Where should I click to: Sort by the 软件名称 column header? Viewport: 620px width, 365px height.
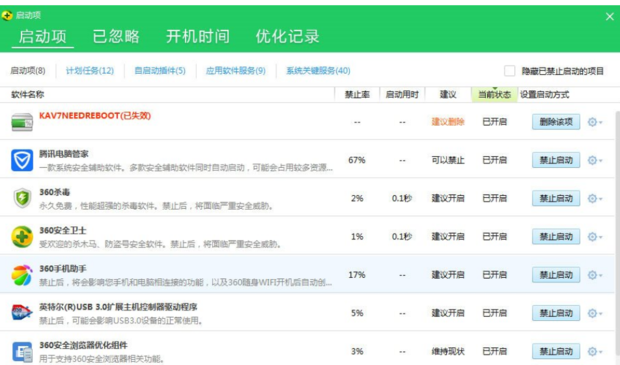(28, 95)
